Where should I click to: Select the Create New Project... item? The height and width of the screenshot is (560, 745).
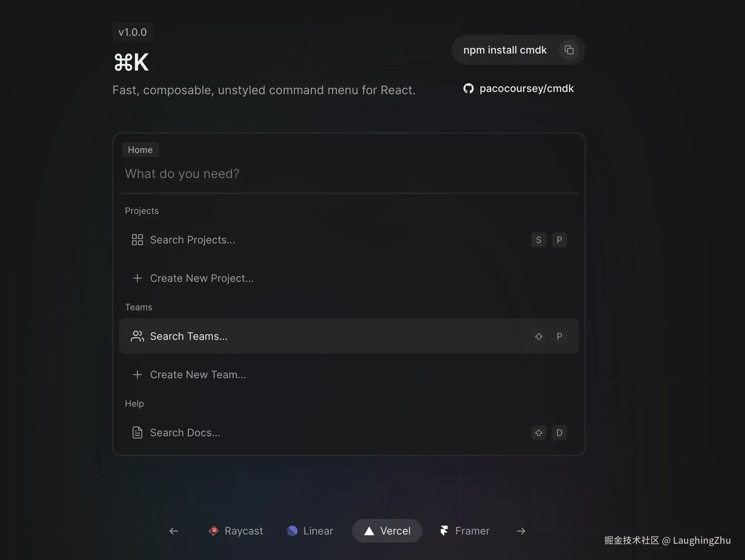[348, 278]
